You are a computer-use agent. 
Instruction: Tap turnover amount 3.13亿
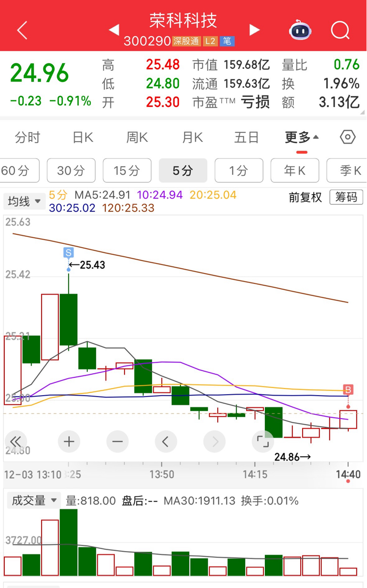pyautogui.click(x=339, y=102)
